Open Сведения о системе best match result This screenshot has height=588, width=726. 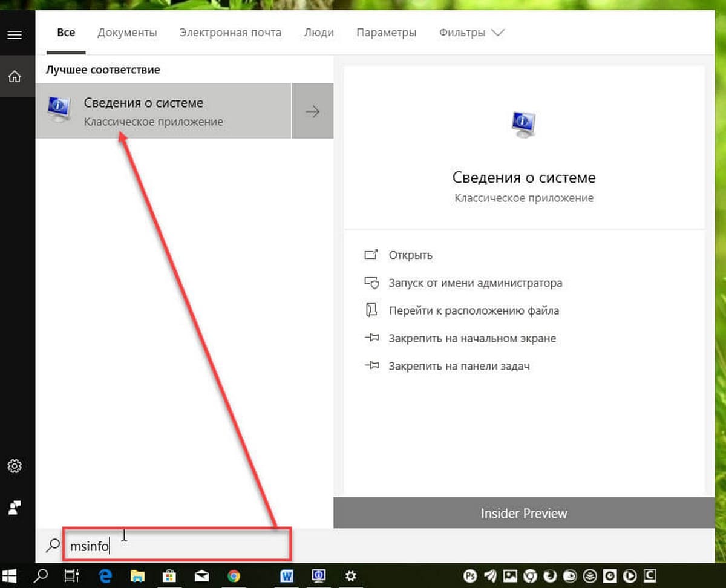click(x=163, y=111)
